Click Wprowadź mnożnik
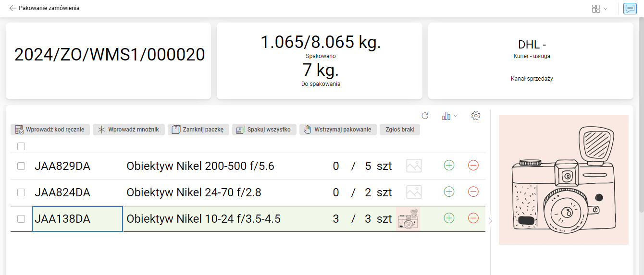The width and height of the screenshot is (644, 275). coord(129,130)
